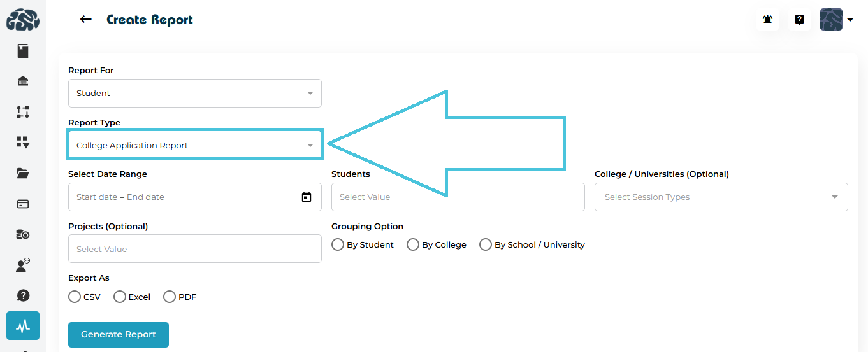The image size is (868, 352).
Task: Click the Generate Report button
Action: pos(119,335)
